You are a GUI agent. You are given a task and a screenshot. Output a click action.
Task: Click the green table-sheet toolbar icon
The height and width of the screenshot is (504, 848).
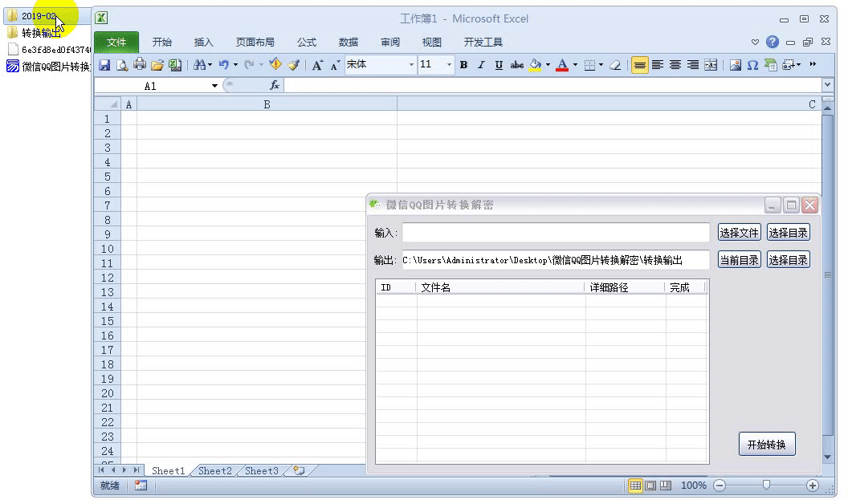771,65
